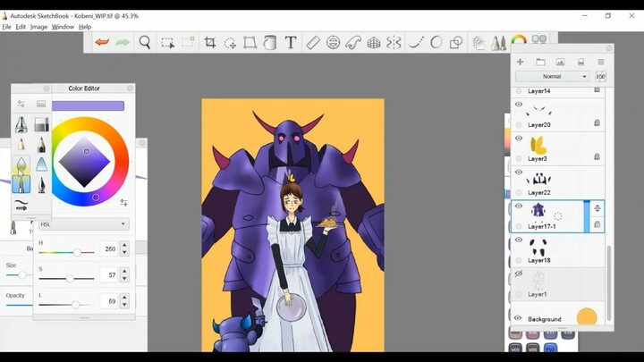The image size is (644, 362).
Task: Activate the Quick Transform lasso tool
Action: 230,43
